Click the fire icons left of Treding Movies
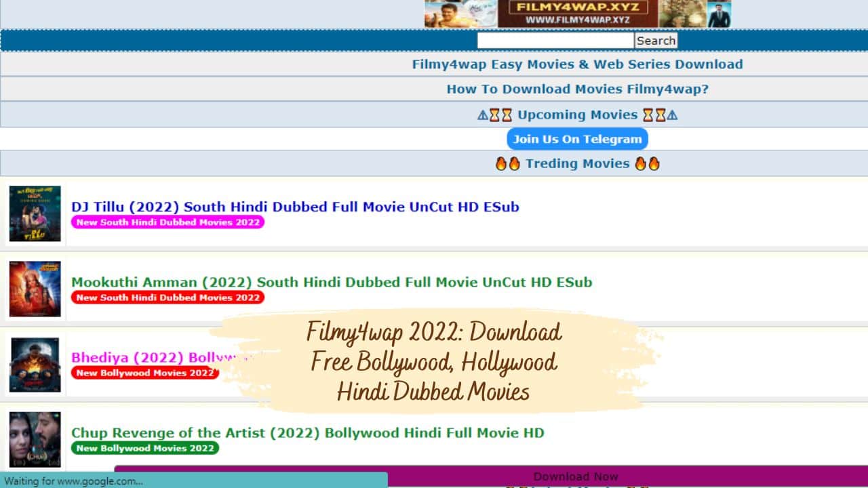868x488 pixels. 507,163
